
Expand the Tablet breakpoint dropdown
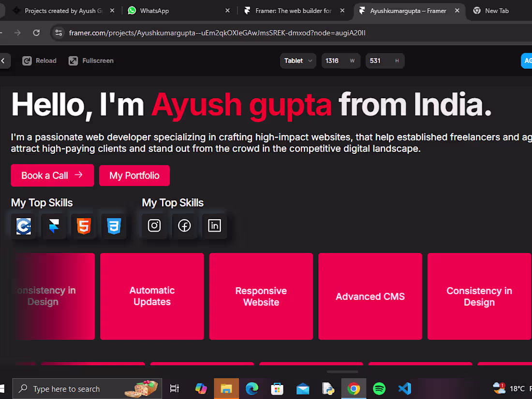click(x=298, y=61)
